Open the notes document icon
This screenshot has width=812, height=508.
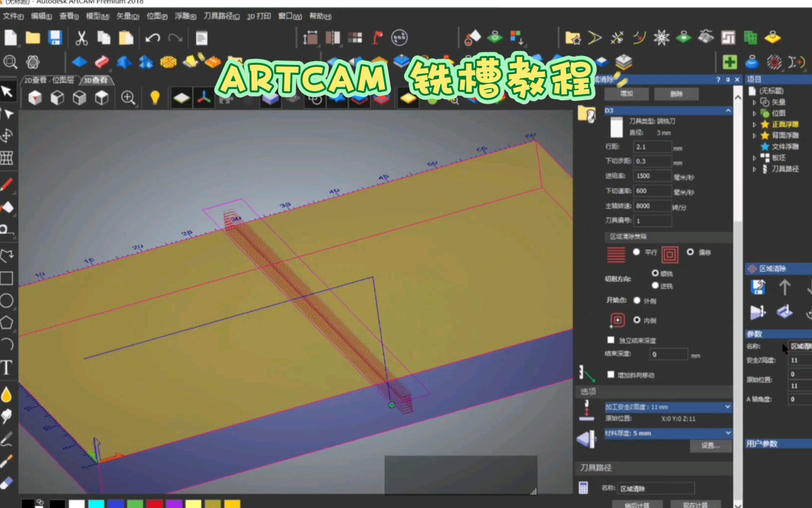click(x=202, y=38)
